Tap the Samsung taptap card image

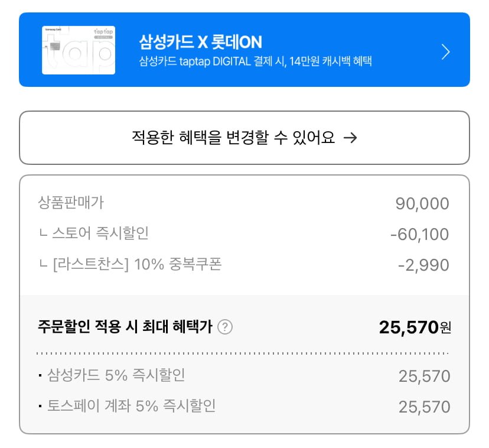click(79, 50)
